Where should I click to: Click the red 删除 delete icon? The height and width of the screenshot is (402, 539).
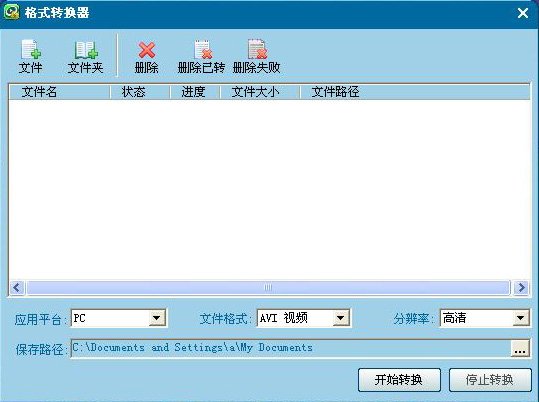(147, 50)
